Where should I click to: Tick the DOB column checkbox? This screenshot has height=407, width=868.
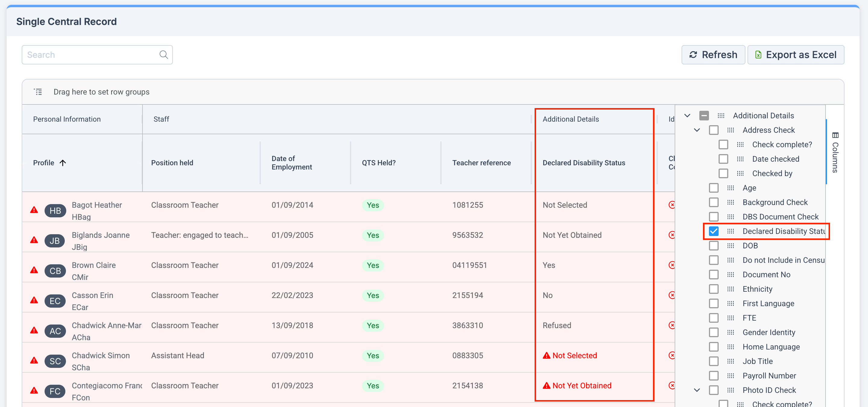point(714,246)
